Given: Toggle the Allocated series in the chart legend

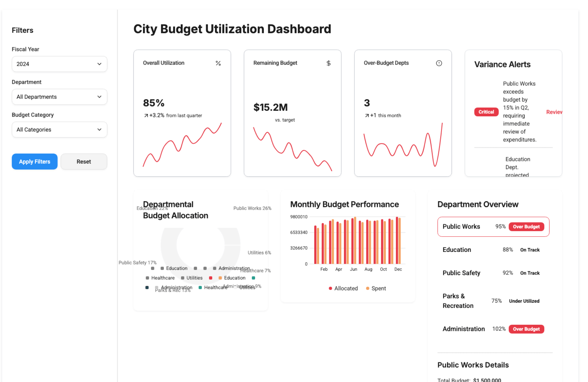Looking at the screenshot, I should (x=346, y=288).
